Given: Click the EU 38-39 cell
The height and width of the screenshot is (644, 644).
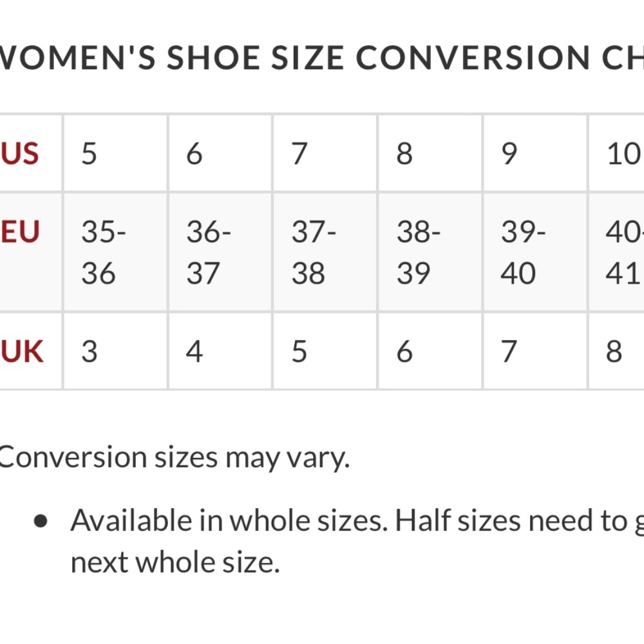Looking at the screenshot, I should pos(430,252).
